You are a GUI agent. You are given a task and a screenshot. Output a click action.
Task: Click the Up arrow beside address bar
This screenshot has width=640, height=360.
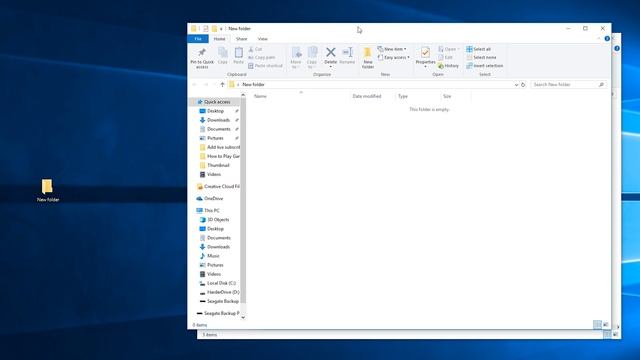(222, 84)
